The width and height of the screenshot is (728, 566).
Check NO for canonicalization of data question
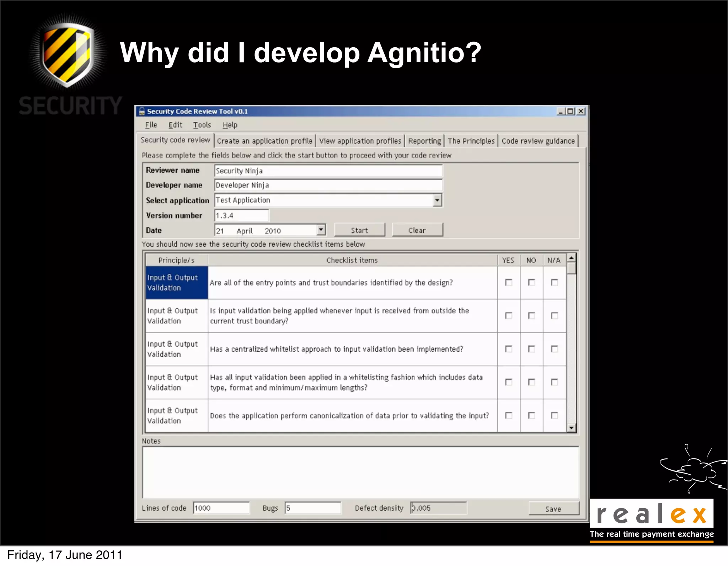coord(531,415)
